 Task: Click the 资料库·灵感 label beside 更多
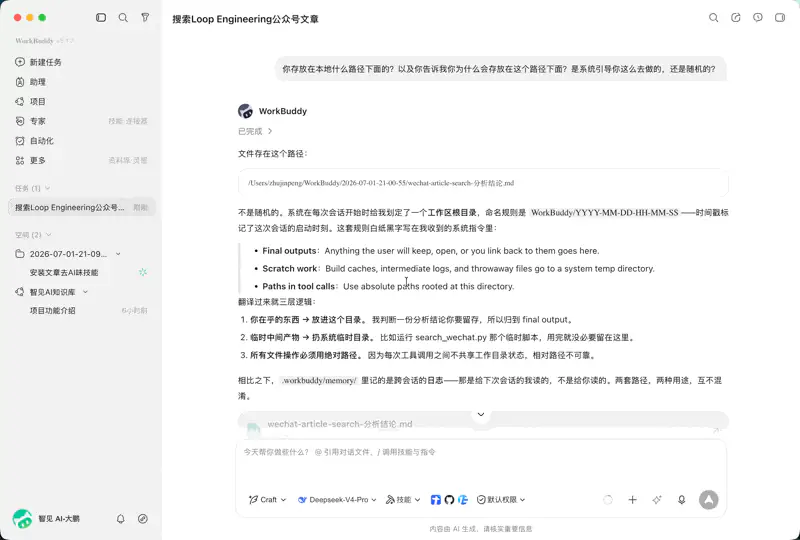(x=128, y=161)
